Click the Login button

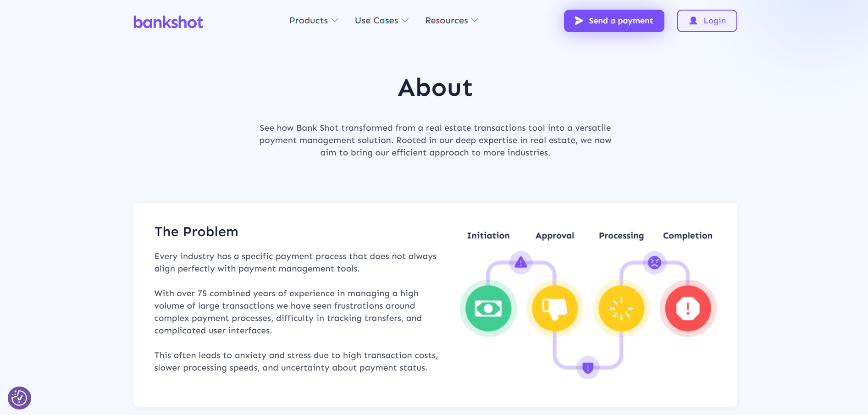click(x=707, y=21)
